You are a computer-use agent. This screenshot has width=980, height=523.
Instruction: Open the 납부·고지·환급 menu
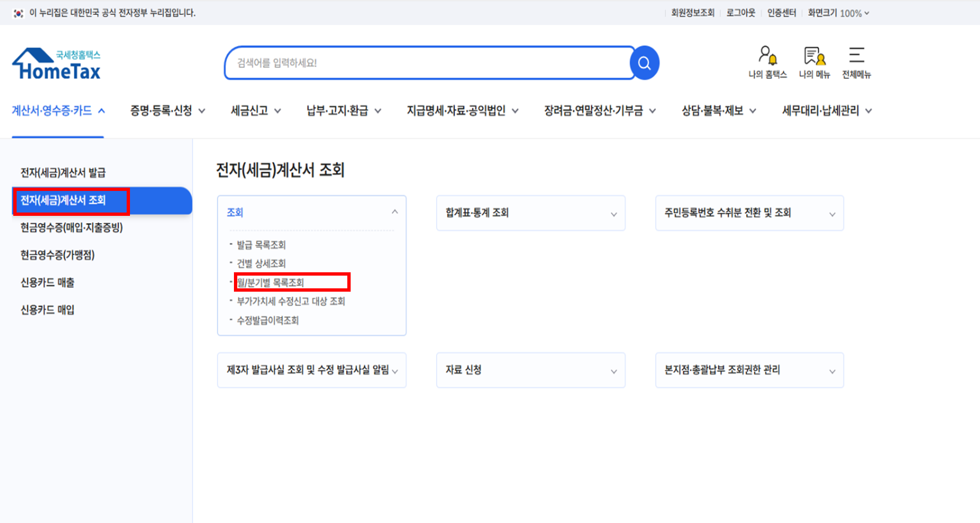(x=343, y=111)
